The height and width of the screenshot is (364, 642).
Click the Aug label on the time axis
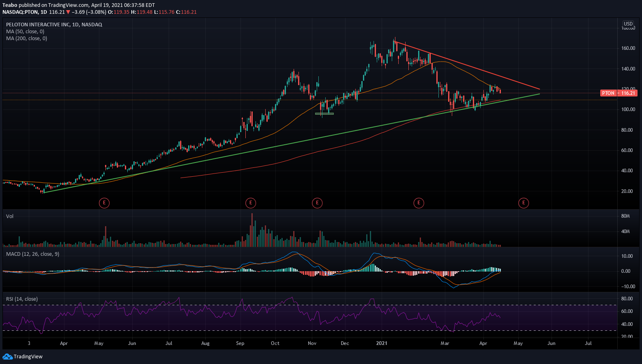pyautogui.click(x=206, y=343)
